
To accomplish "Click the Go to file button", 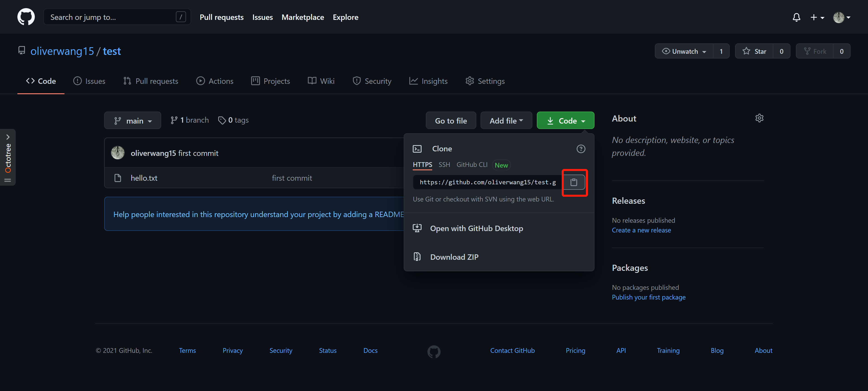I will click(x=451, y=121).
